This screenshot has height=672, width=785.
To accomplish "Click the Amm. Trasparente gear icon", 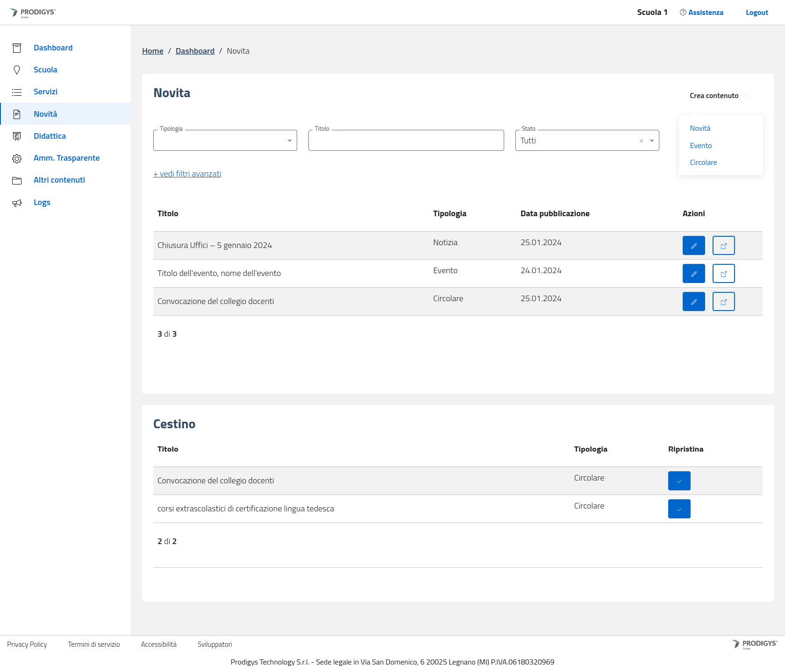I will click(x=17, y=159).
